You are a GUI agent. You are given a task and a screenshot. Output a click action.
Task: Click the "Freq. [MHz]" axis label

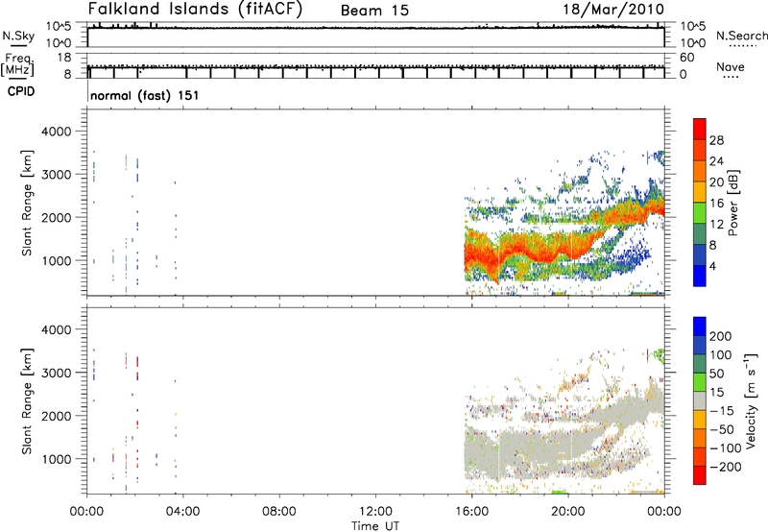(17, 64)
